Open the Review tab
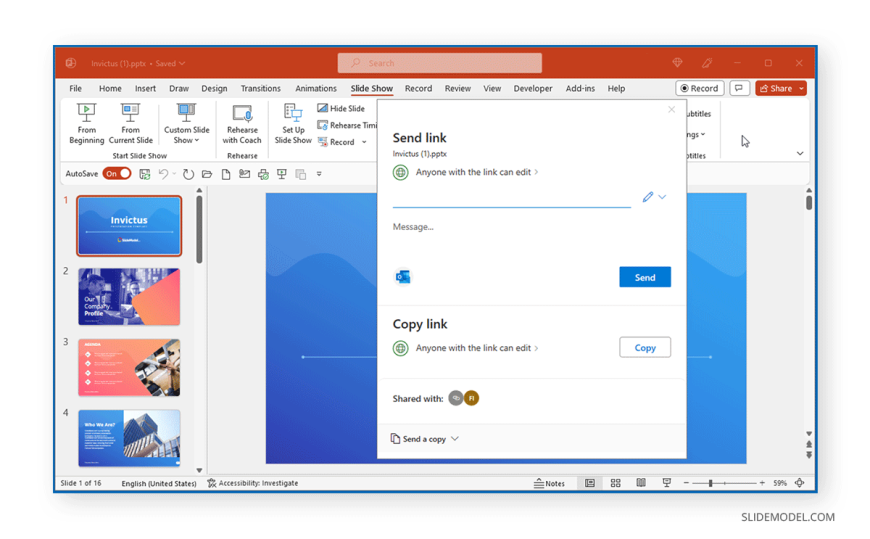The image size is (870, 539). pyautogui.click(x=458, y=88)
